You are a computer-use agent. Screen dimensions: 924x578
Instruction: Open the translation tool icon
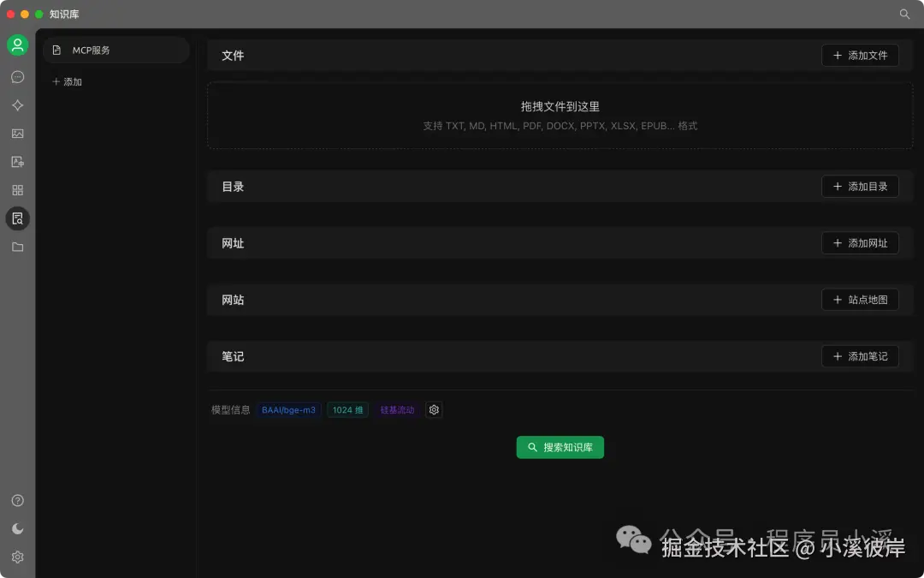[x=18, y=161]
